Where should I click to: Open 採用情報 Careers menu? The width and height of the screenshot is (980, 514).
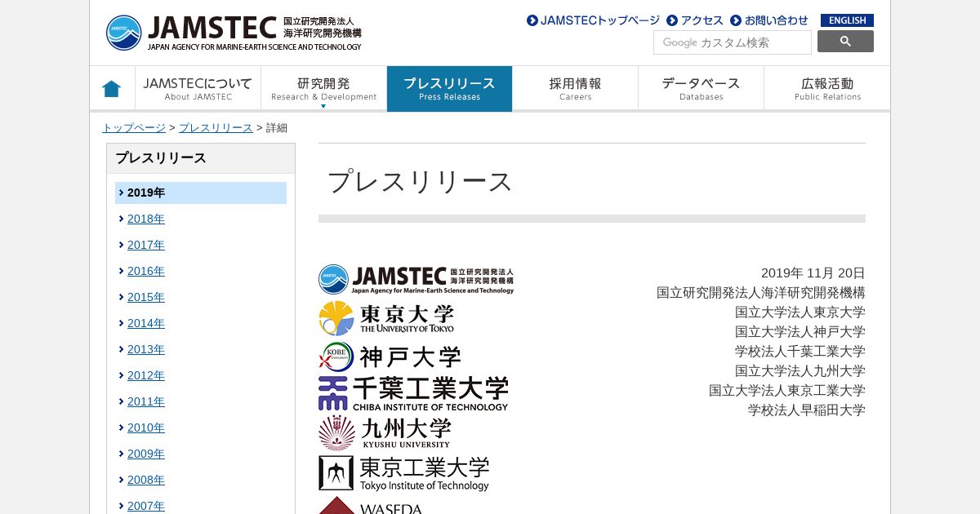point(575,88)
